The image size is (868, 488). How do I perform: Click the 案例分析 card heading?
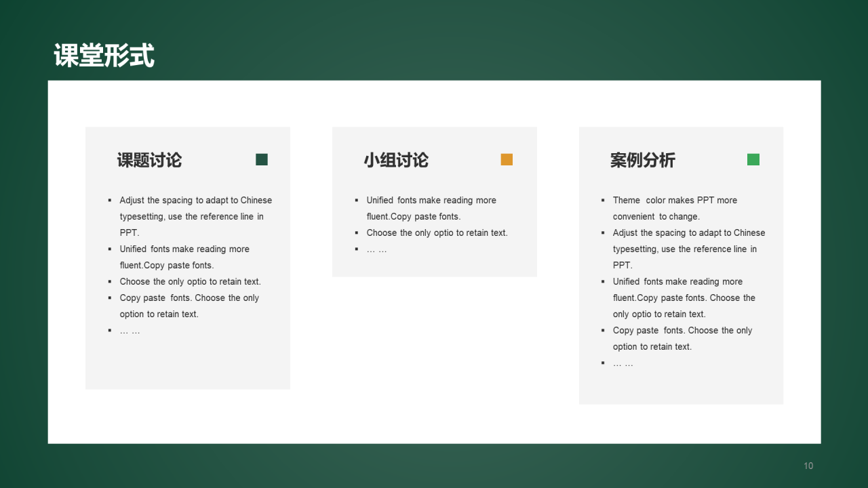tap(643, 161)
